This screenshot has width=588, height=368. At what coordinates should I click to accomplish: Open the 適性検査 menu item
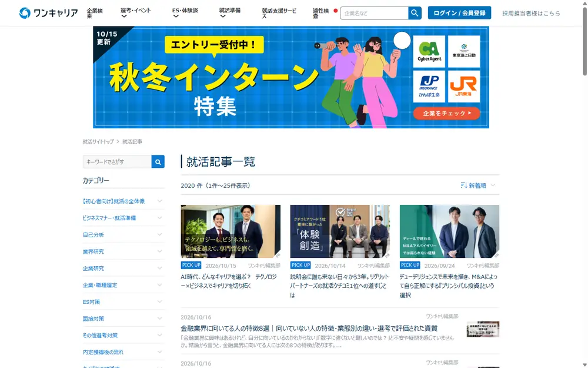pos(320,13)
